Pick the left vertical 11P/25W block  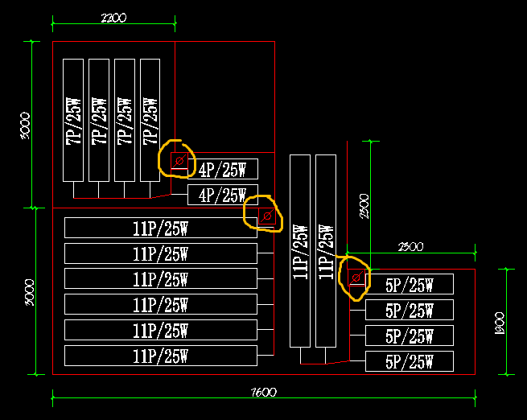(x=299, y=251)
